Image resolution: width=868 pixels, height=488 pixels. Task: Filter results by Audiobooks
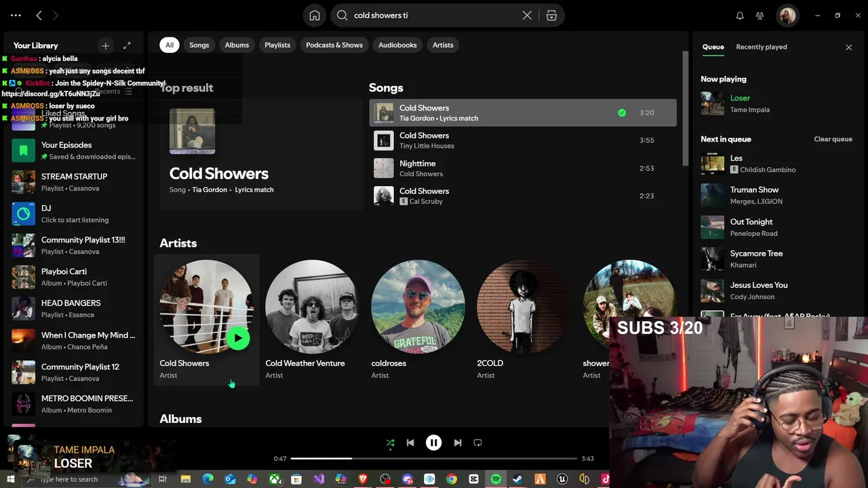[397, 45]
